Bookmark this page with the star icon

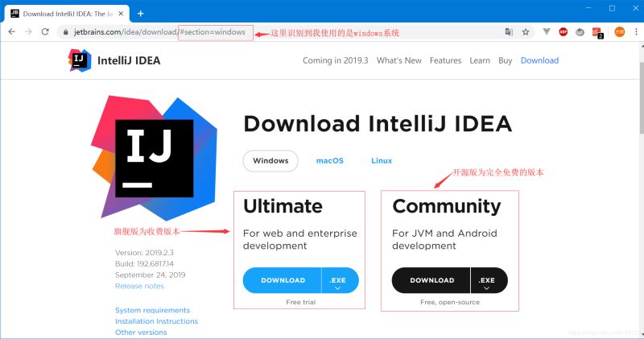click(526, 31)
